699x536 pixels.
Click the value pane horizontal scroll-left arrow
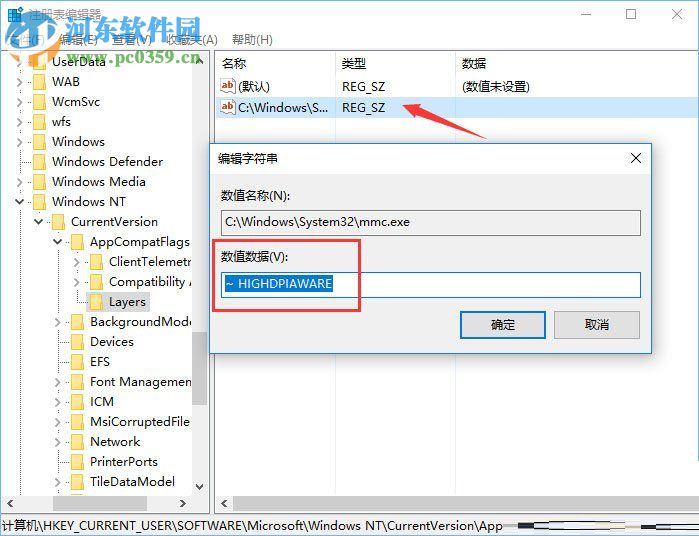(x=224, y=503)
